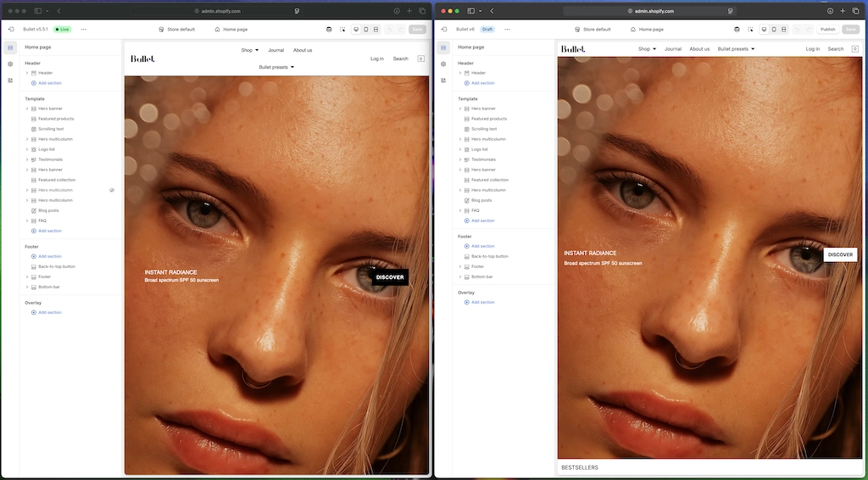The image size is (868, 480).
Task: Open About us link in Bullet v6 preview
Action: point(699,49)
